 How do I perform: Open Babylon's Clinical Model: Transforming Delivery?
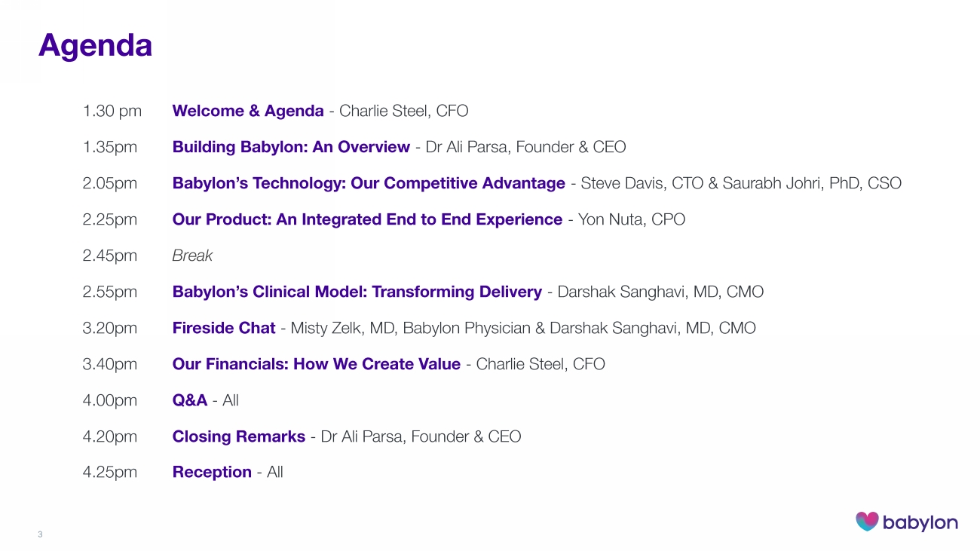click(357, 292)
